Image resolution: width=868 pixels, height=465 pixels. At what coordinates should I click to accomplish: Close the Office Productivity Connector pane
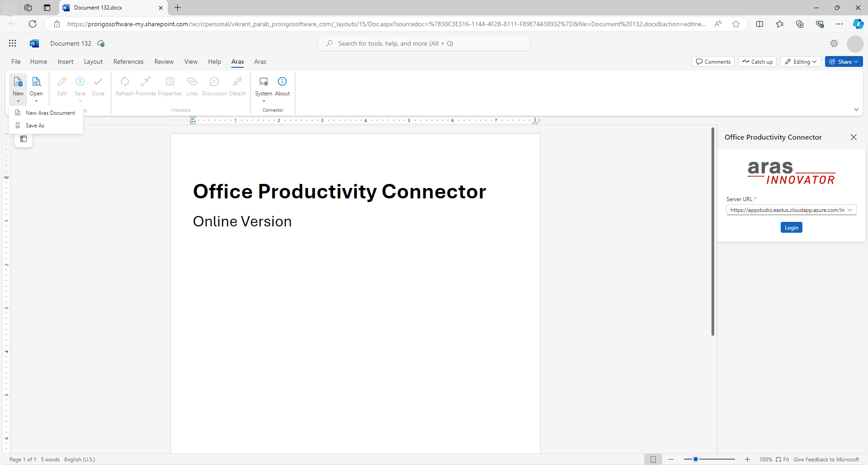click(854, 137)
